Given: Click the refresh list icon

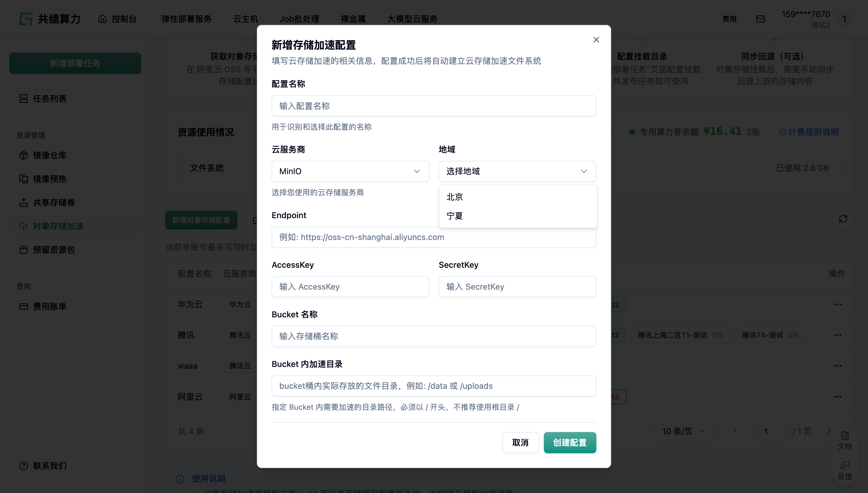Looking at the screenshot, I should (843, 219).
